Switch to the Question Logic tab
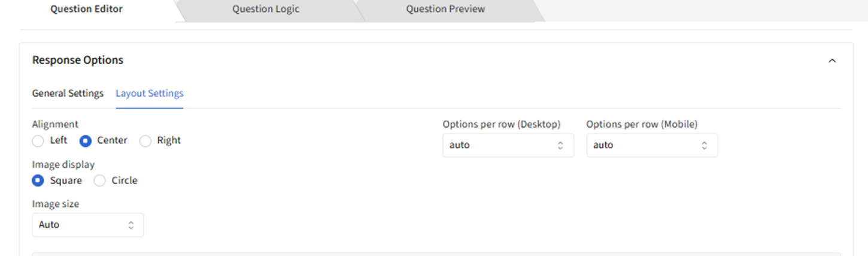The image size is (868, 256). 266,9
